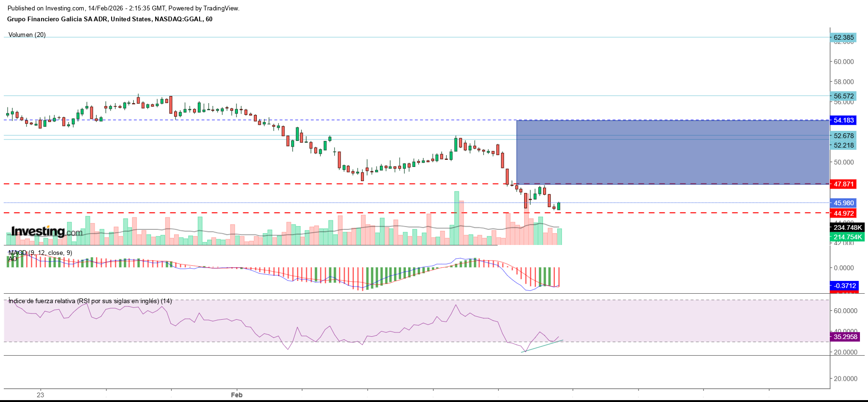
Task: Select the green RSI divergence trend line
Action: (542, 346)
